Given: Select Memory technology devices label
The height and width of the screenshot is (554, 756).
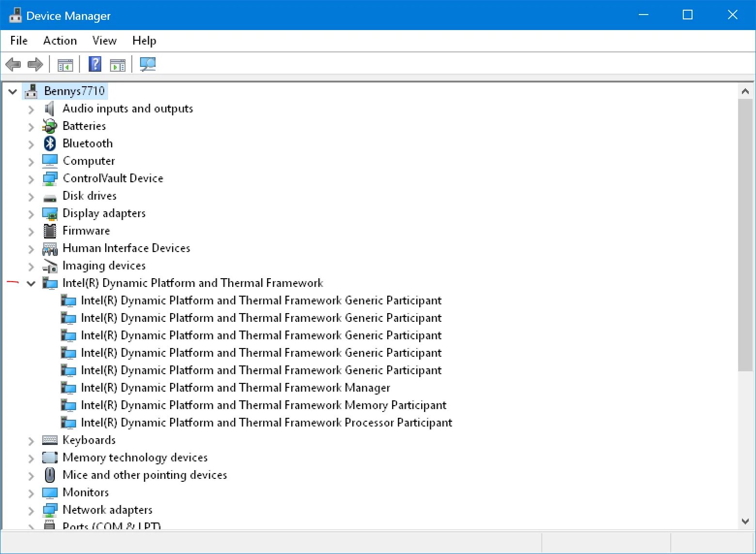Looking at the screenshot, I should tap(135, 458).
